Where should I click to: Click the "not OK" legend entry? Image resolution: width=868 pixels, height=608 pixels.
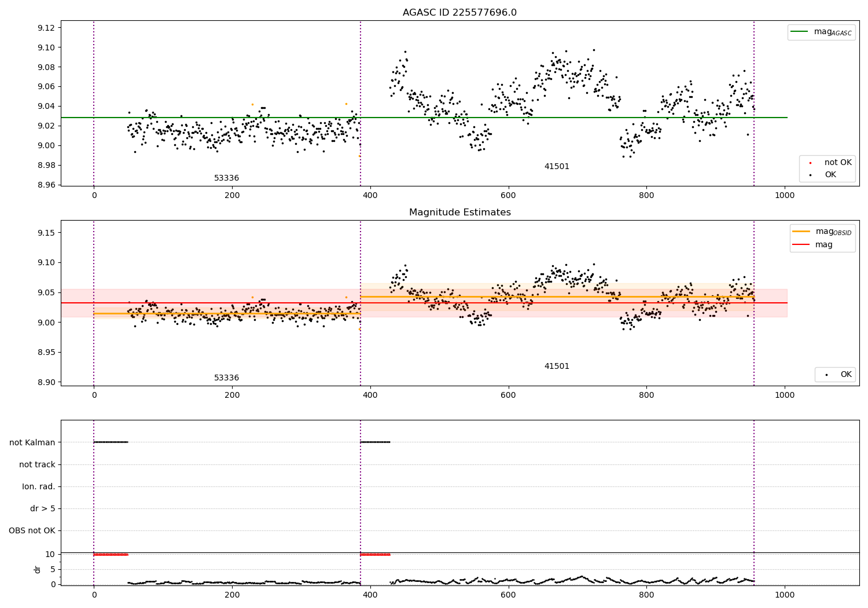pos(829,163)
